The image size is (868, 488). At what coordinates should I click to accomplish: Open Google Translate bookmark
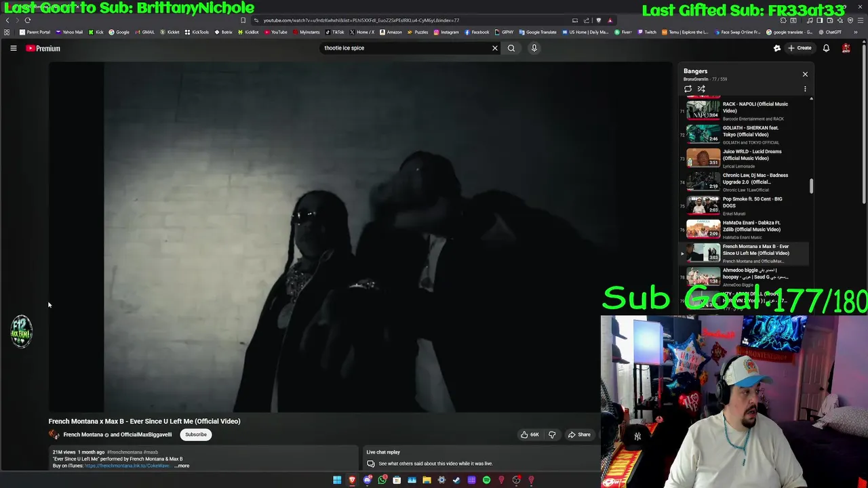click(538, 32)
